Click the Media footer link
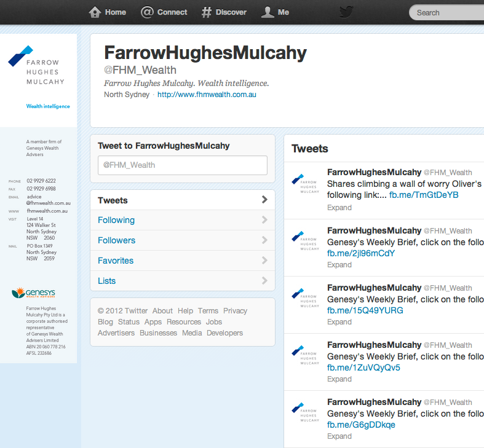Viewport: 484px width, 448px height. (192, 333)
